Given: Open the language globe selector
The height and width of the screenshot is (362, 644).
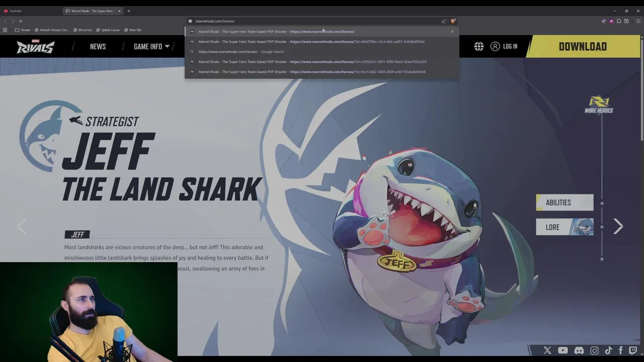Looking at the screenshot, I should tap(479, 46).
